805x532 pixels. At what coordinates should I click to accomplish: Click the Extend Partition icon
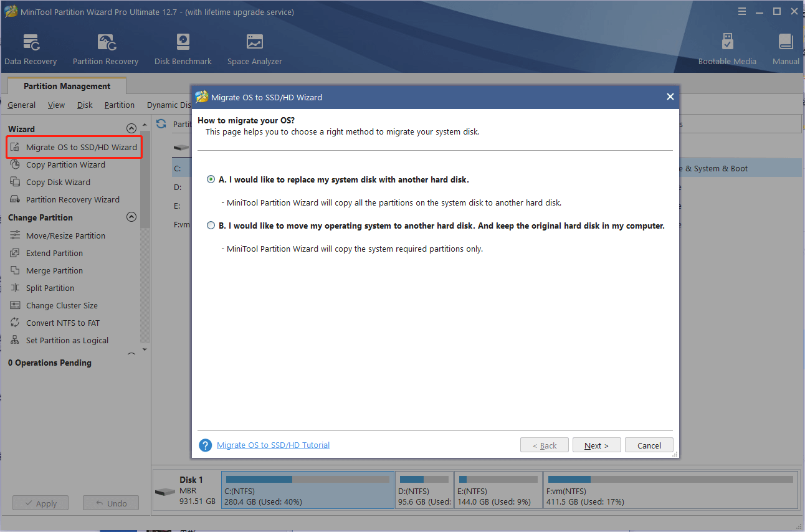pyautogui.click(x=15, y=253)
